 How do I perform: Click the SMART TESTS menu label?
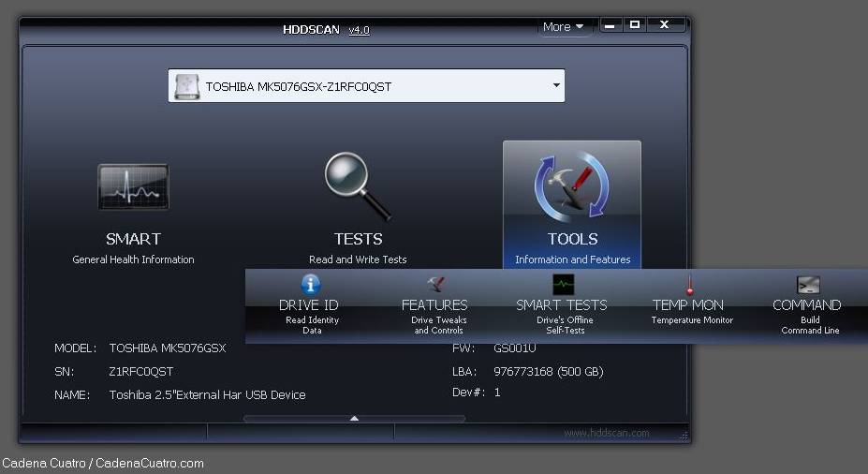[561, 305]
